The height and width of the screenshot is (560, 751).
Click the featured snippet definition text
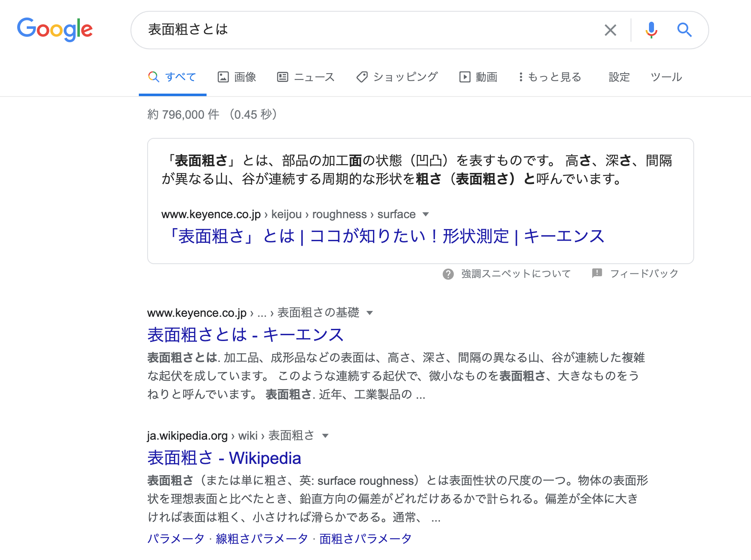pyautogui.click(x=417, y=170)
